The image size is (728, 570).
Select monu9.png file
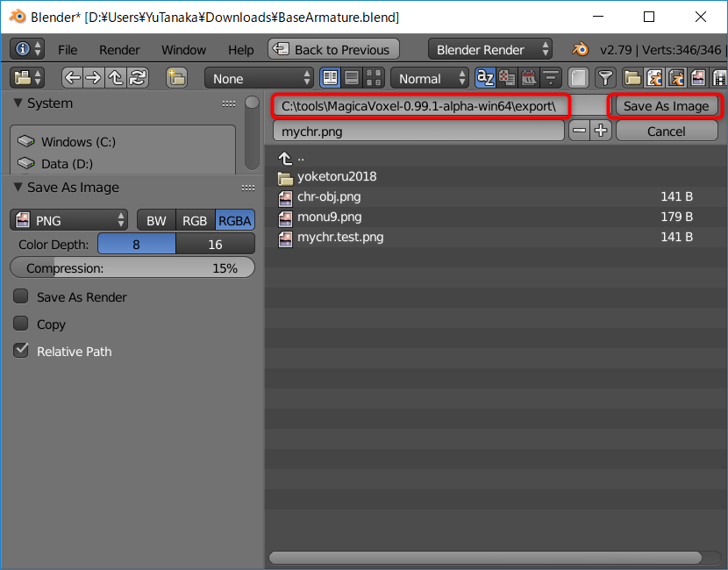point(496,217)
